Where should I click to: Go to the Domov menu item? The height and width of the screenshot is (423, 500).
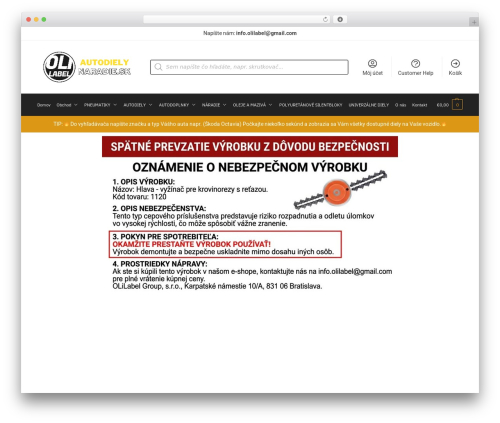point(44,105)
